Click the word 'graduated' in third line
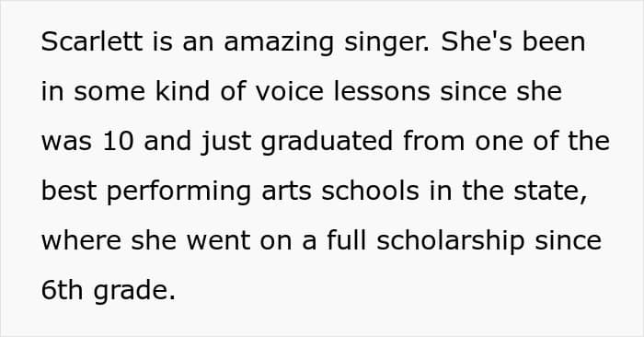Screen dimensions: 644x337 click(x=327, y=143)
